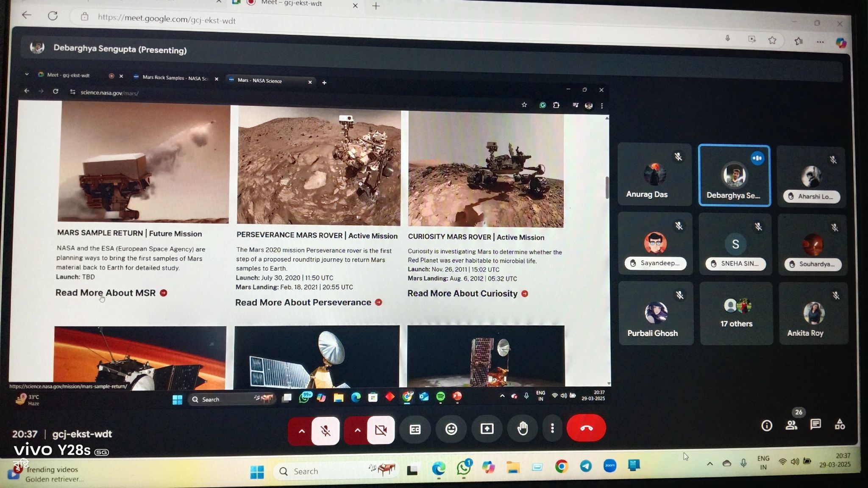Open the chat with everyone panel
The height and width of the screenshot is (488, 868).
pos(815,424)
